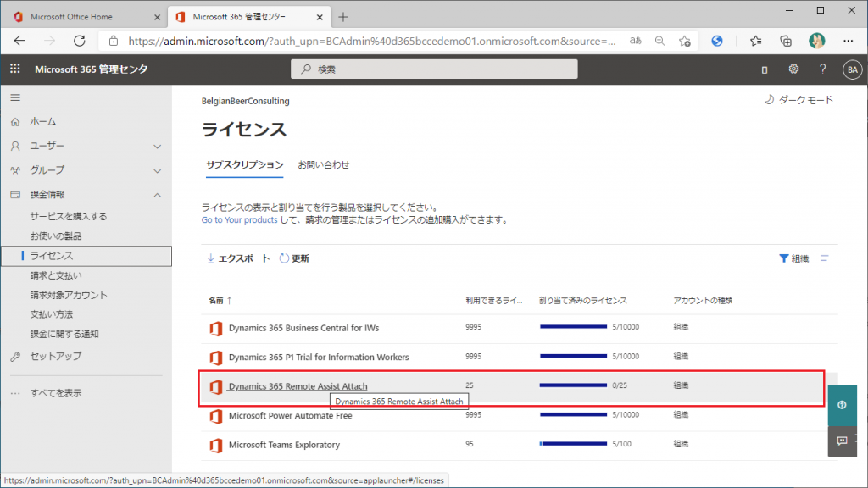Open the app launcher waffle icon

[x=15, y=69]
